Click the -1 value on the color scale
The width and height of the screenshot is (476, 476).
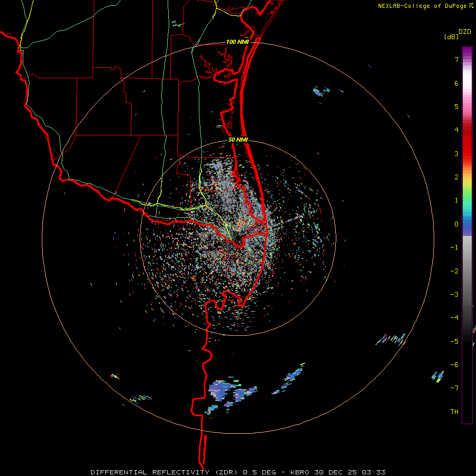point(454,248)
